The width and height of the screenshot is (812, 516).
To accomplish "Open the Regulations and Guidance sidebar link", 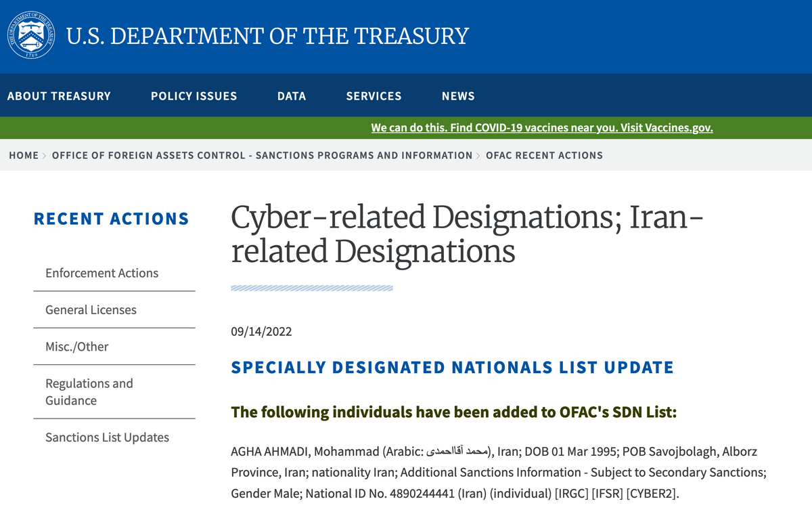I will click(89, 392).
